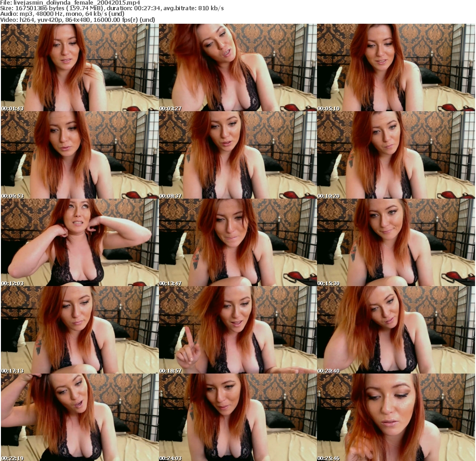This screenshot has height=461, width=476.
Task: Open the video frame stamped 00:10:20
Action: [396, 155]
